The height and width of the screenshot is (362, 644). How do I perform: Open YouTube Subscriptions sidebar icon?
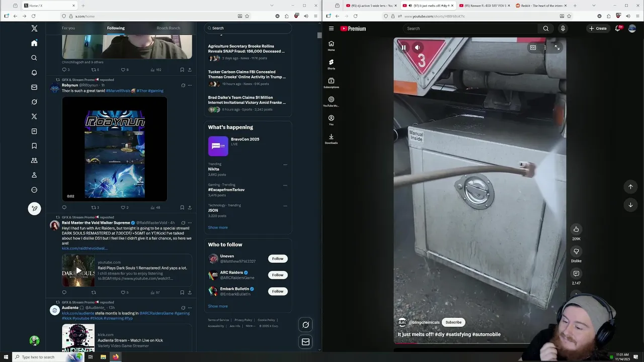[x=331, y=83]
